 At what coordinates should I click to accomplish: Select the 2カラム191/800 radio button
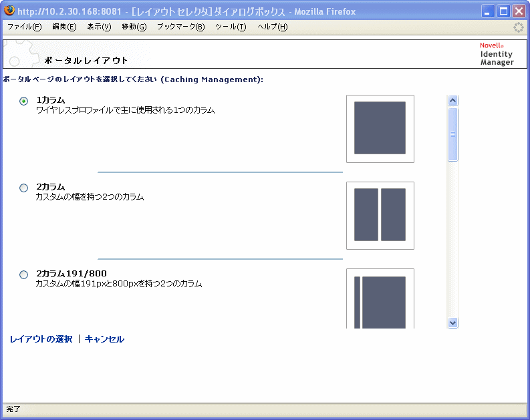23,274
